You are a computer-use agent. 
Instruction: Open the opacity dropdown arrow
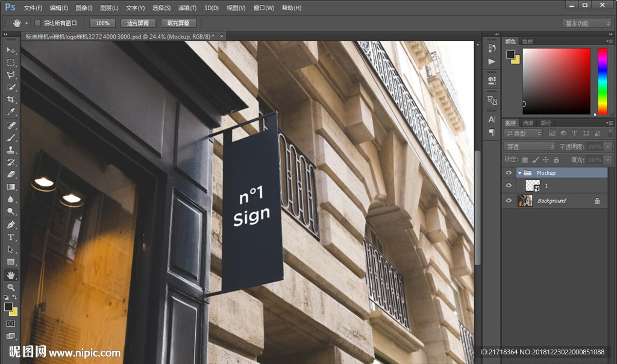pyautogui.click(x=608, y=146)
